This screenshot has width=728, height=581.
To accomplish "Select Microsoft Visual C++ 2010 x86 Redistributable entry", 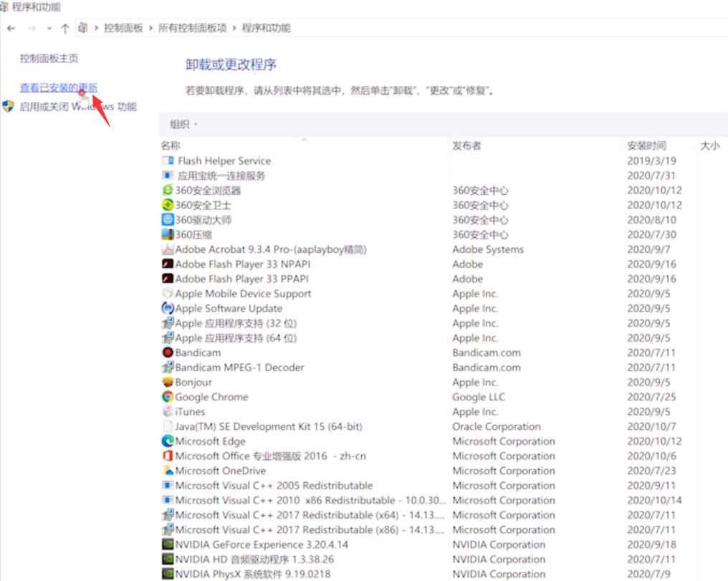I will point(310,500).
